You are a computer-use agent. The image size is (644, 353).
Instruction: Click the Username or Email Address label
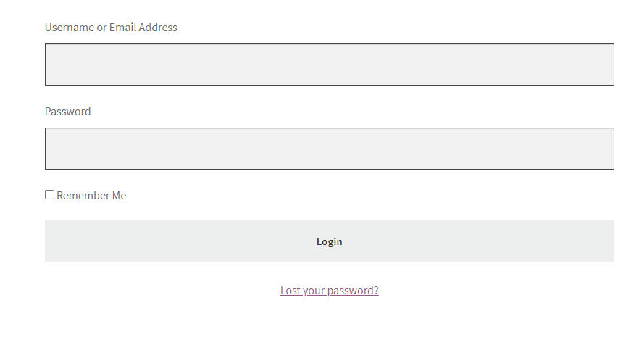pos(111,28)
